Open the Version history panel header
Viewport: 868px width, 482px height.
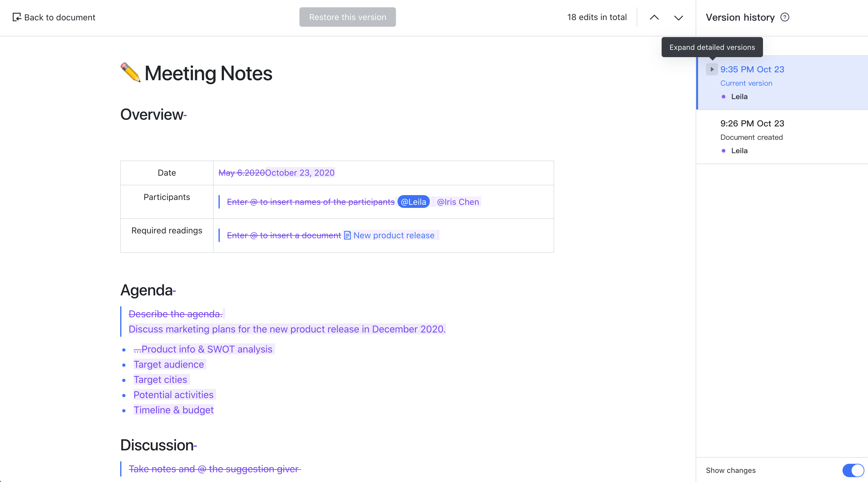coord(740,17)
